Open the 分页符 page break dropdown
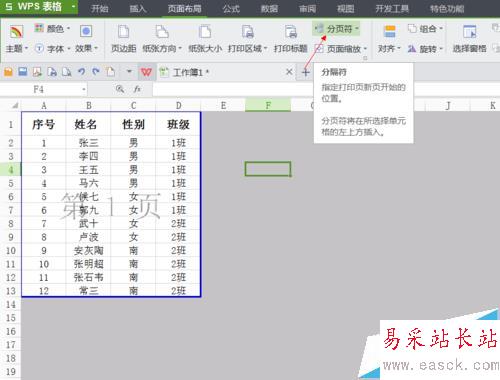The image size is (500, 380). [x=337, y=29]
